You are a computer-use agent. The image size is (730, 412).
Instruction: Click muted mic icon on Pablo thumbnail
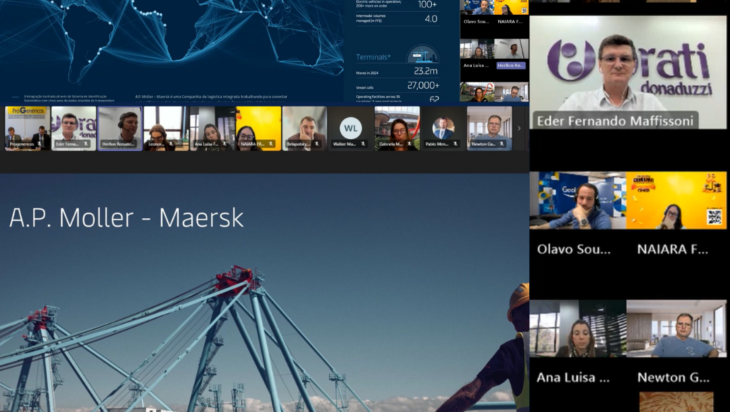click(456, 144)
